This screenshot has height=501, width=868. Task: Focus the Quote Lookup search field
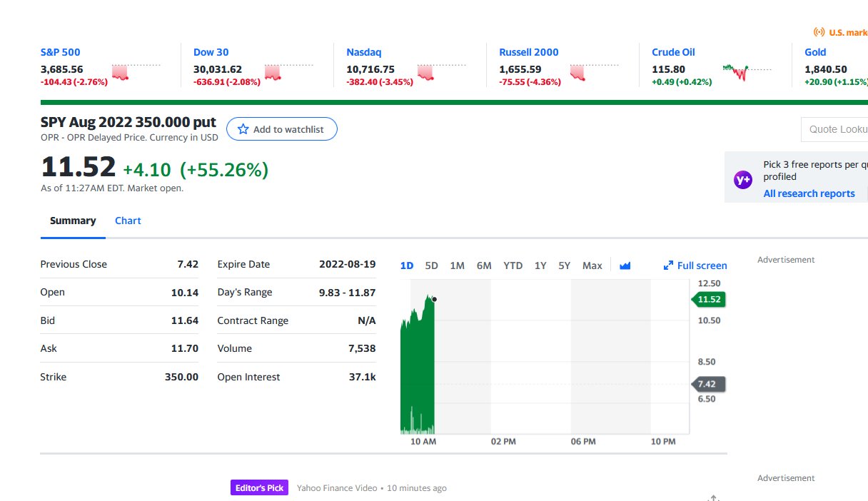pyautogui.click(x=834, y=129)
